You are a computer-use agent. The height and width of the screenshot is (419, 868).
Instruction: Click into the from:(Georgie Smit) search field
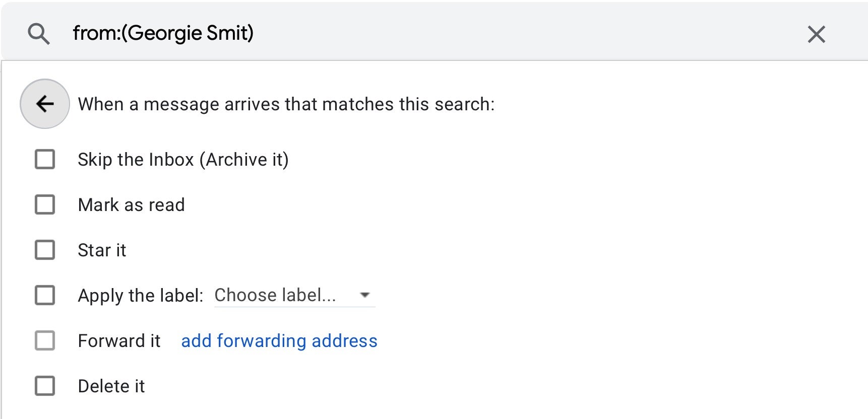point(403,33)
